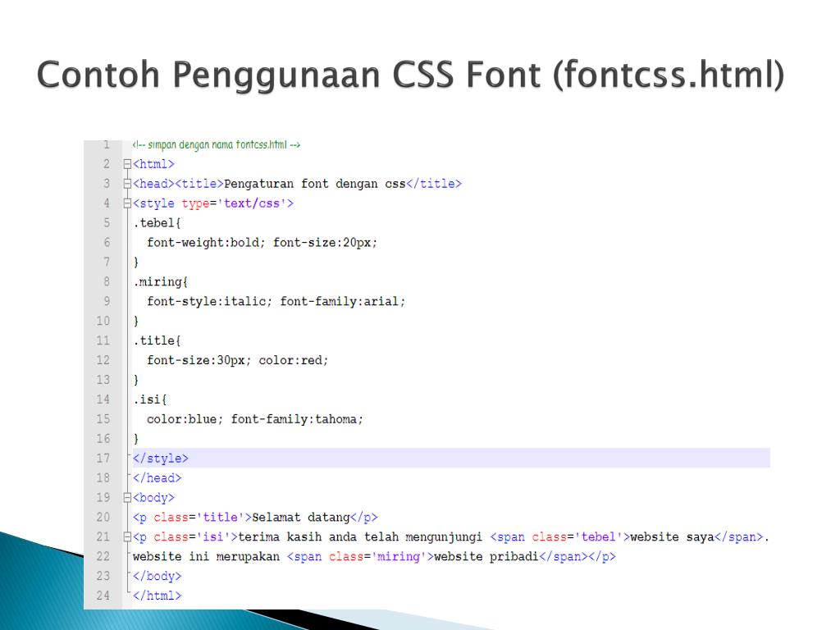Click 'font-weight:bold;' declaration
This screenshot has width=840, height=630.
[x=206, y=243]
